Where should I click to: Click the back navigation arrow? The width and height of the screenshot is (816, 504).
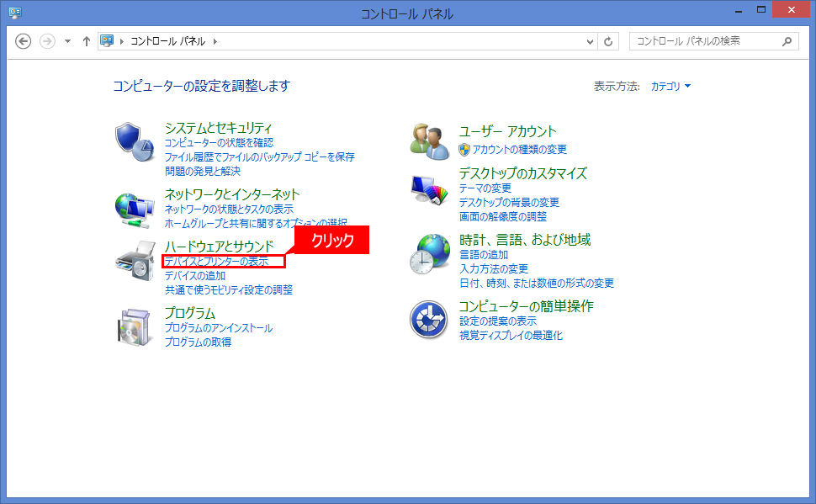[x=24, y=41]
